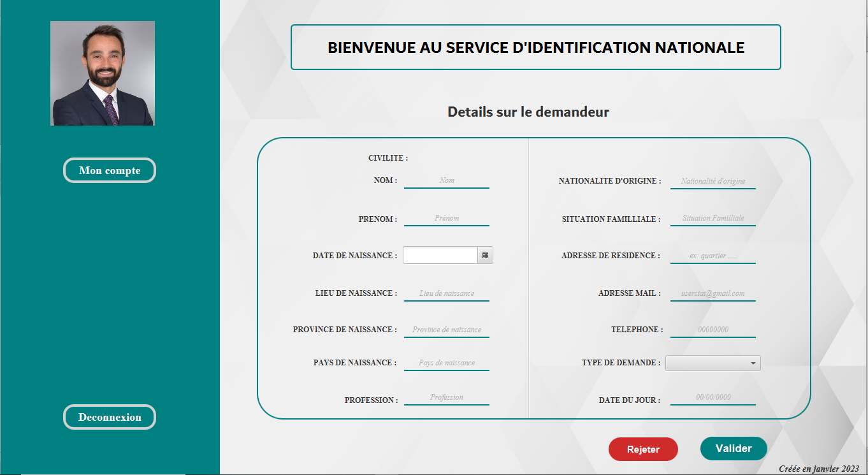Click the SITUATION FAMILLIALE field
This screenshot has width=868, height=475.
[712, 217]
